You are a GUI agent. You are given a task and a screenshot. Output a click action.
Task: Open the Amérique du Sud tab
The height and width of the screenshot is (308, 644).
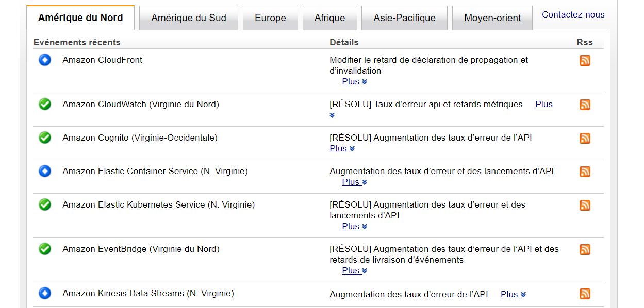click(189, 18)
